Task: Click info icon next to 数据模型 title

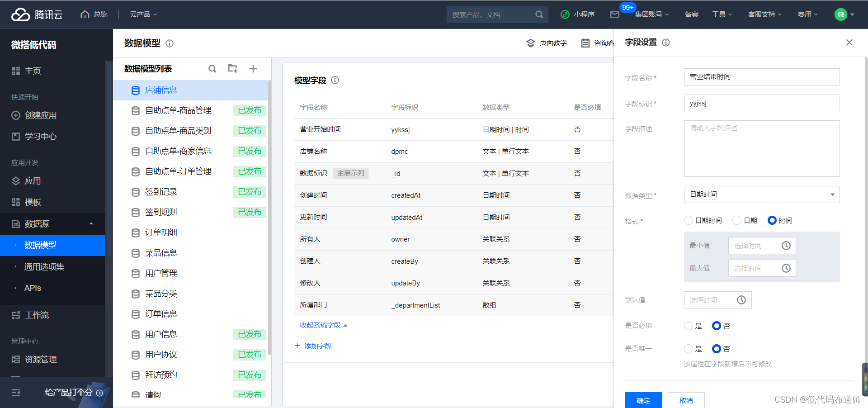Action: 170,43
